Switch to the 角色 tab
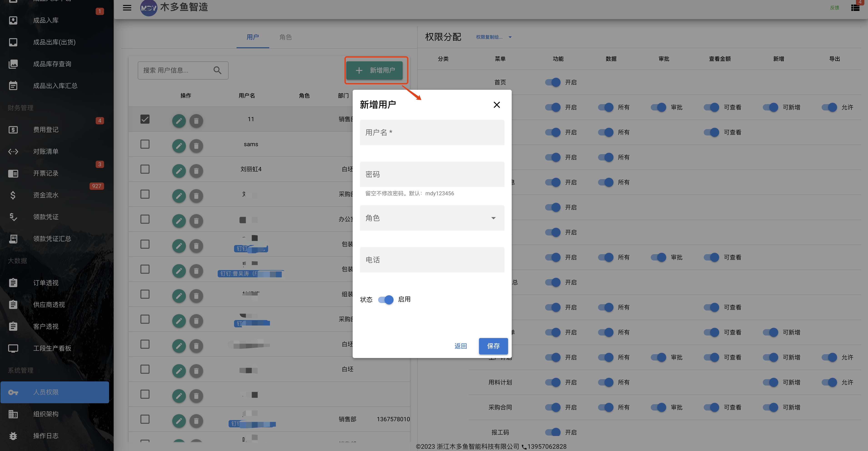 (x=285, y=37)
